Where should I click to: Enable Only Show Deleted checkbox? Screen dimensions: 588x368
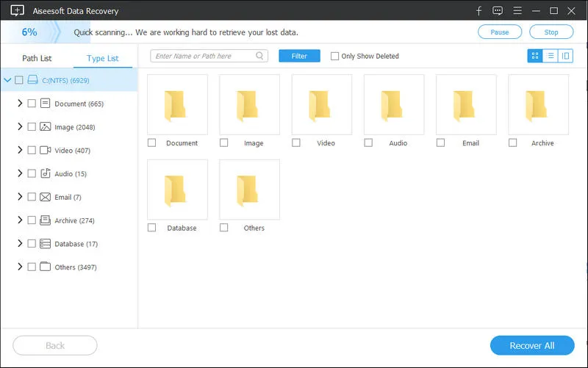coord(334,57)
